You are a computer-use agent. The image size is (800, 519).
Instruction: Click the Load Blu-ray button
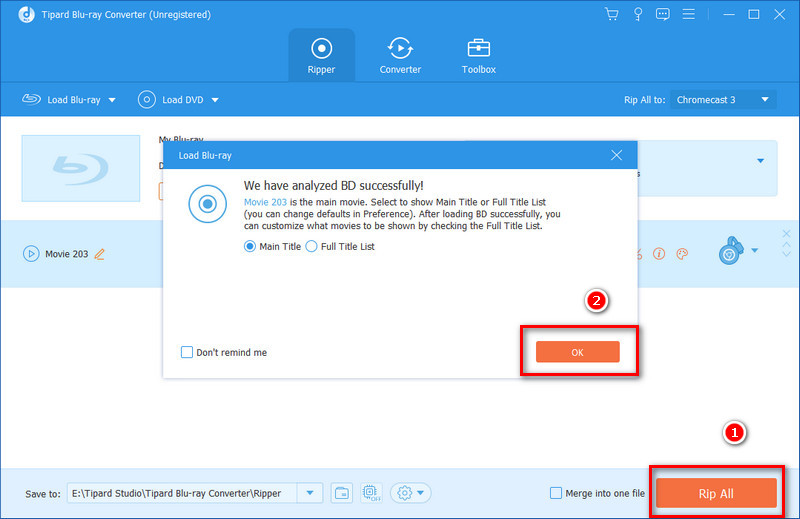click(x=61, y=100)
